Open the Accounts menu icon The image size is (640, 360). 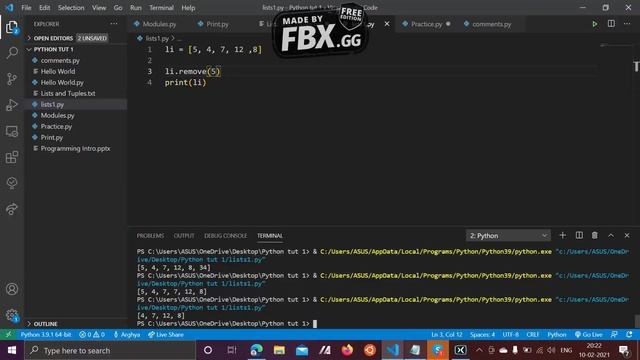[x=12, y=289]
